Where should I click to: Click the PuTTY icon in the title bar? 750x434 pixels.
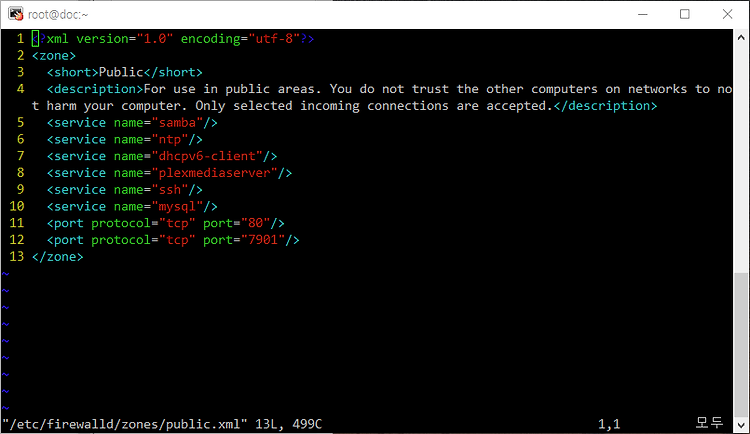click(x=15, y=14)
